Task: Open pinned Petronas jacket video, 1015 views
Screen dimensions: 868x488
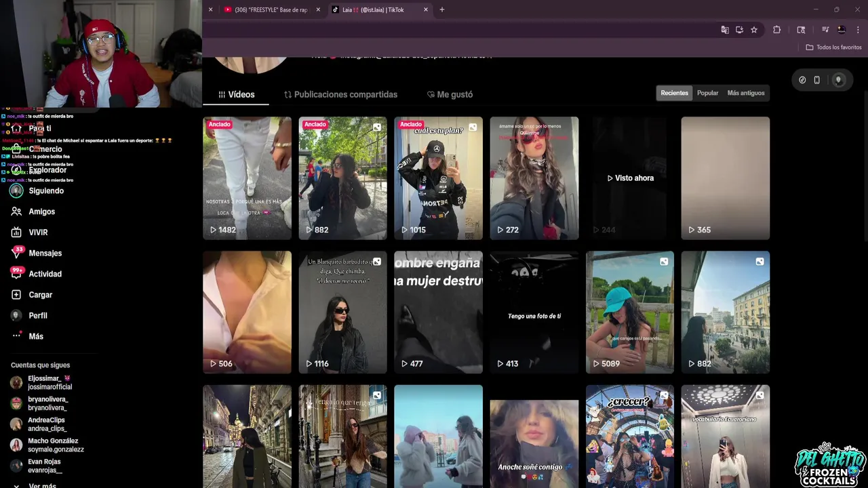Action: (438, 178)
